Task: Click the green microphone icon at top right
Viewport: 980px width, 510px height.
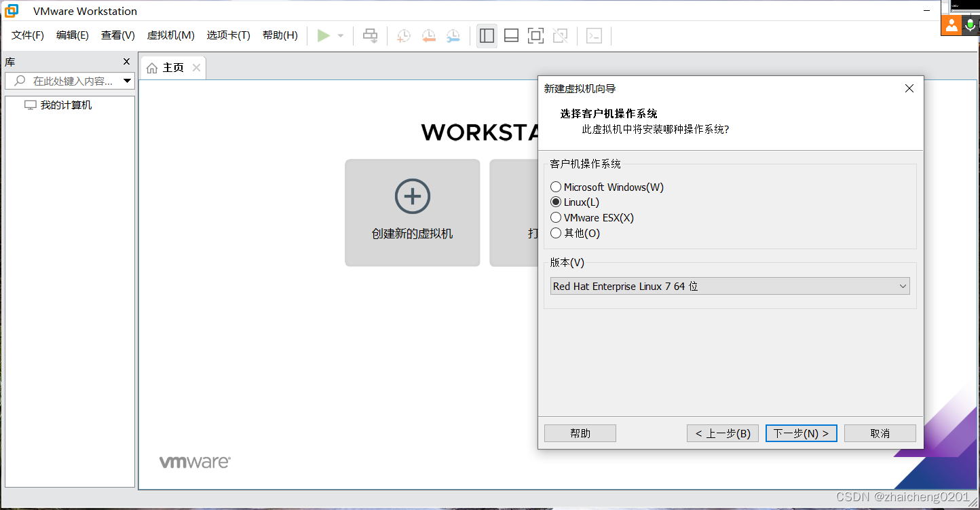Action: 970,25
